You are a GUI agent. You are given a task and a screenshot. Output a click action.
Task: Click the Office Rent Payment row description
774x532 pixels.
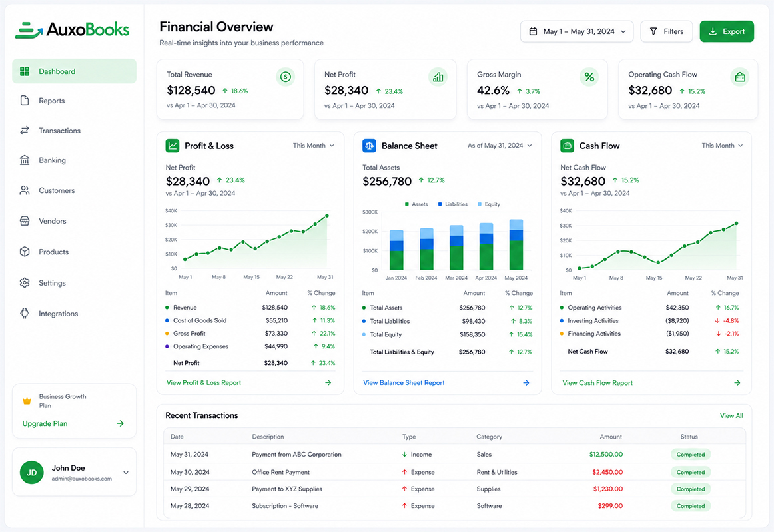pos(281,472)
